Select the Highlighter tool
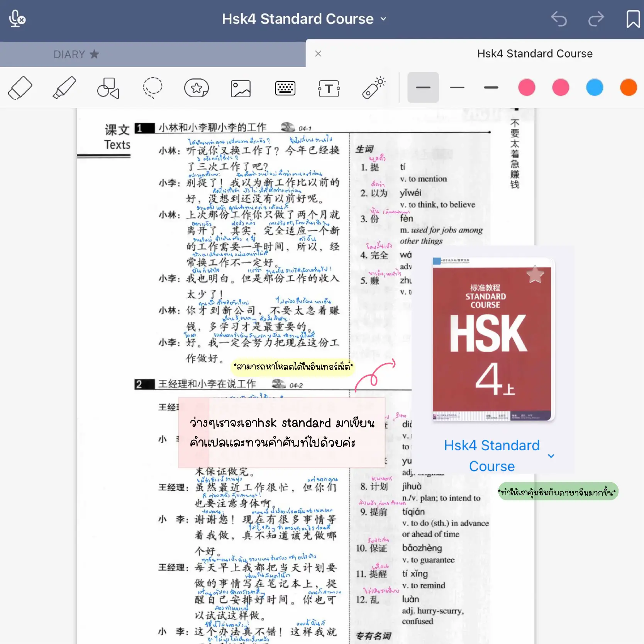Image resolution: width=644 pixels, height=644 pixels. (64, 88)
